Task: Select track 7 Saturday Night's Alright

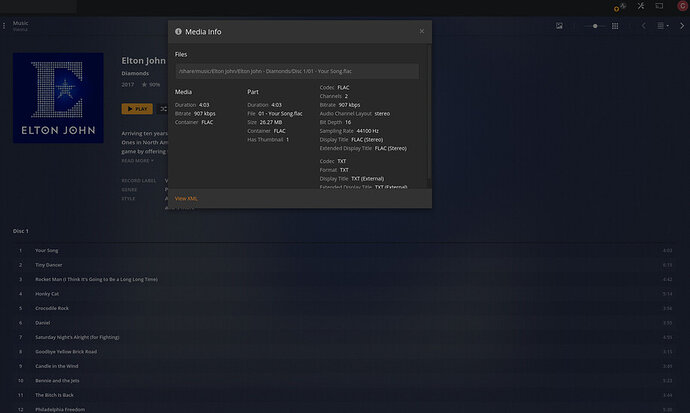Action: click(342, 337)
